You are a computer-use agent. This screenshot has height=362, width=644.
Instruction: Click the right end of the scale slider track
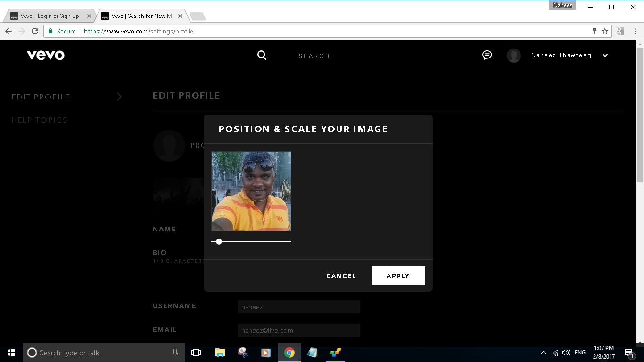[x=289, y=241]
